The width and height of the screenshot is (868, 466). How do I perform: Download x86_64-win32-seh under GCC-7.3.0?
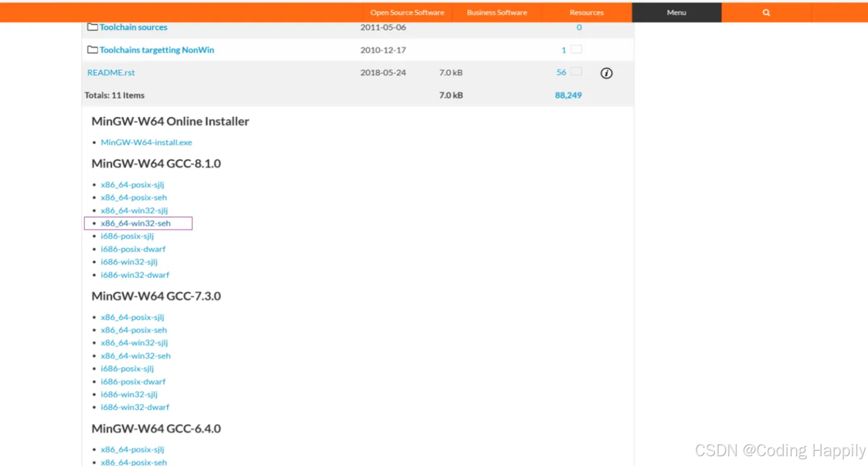136,355
